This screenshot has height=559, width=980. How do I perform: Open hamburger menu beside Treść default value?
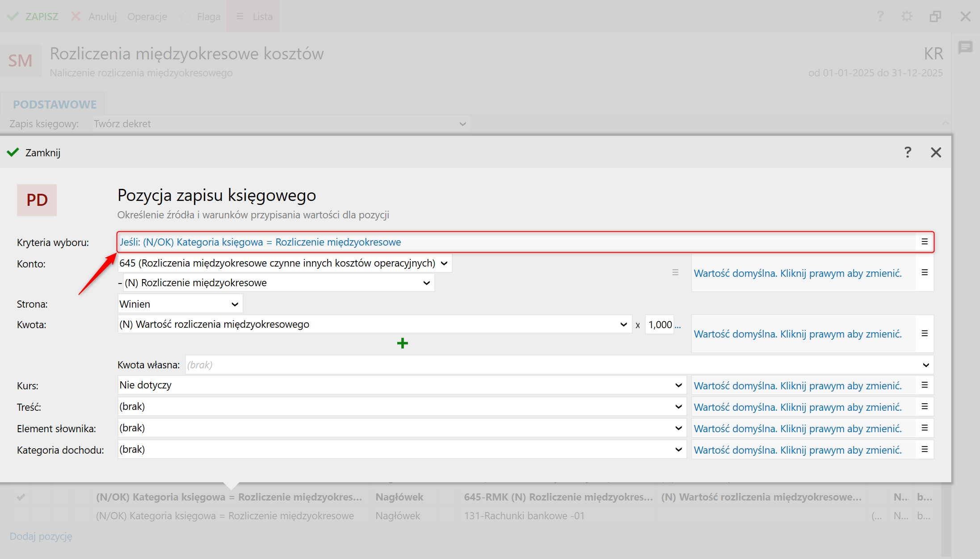tap(924, 407)
